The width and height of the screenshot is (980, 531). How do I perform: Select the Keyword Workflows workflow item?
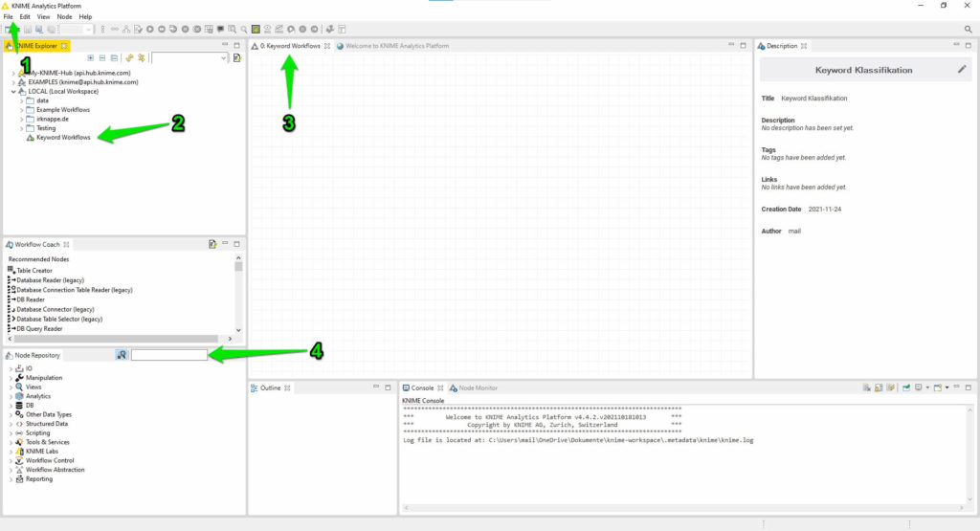[62, 138]
